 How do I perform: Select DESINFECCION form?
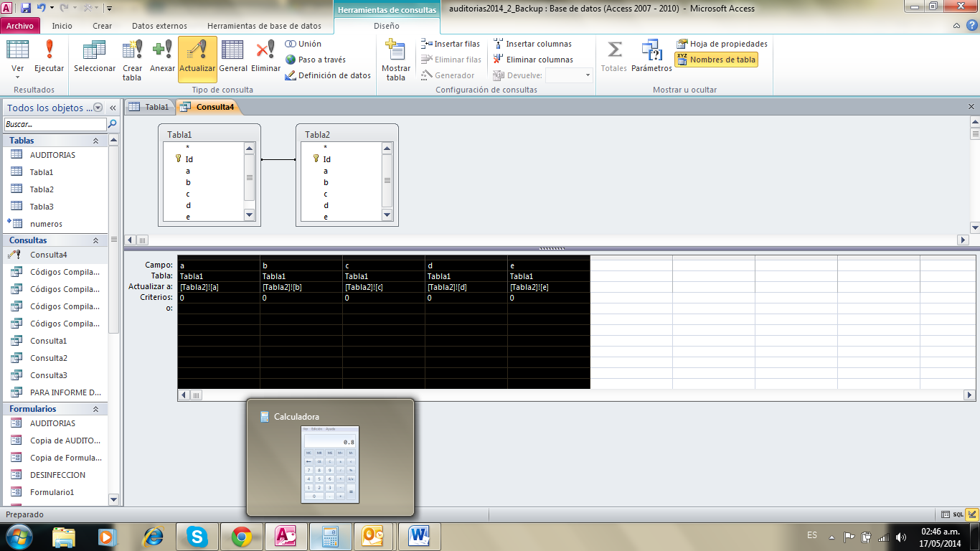click(56, 475)
